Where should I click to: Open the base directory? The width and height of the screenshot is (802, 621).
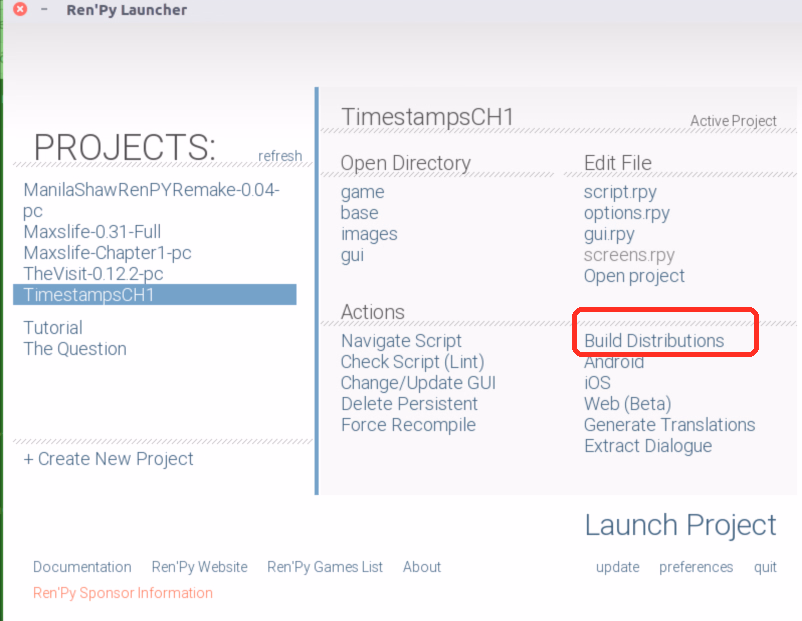pyautogui.click(x=360, y=213)
